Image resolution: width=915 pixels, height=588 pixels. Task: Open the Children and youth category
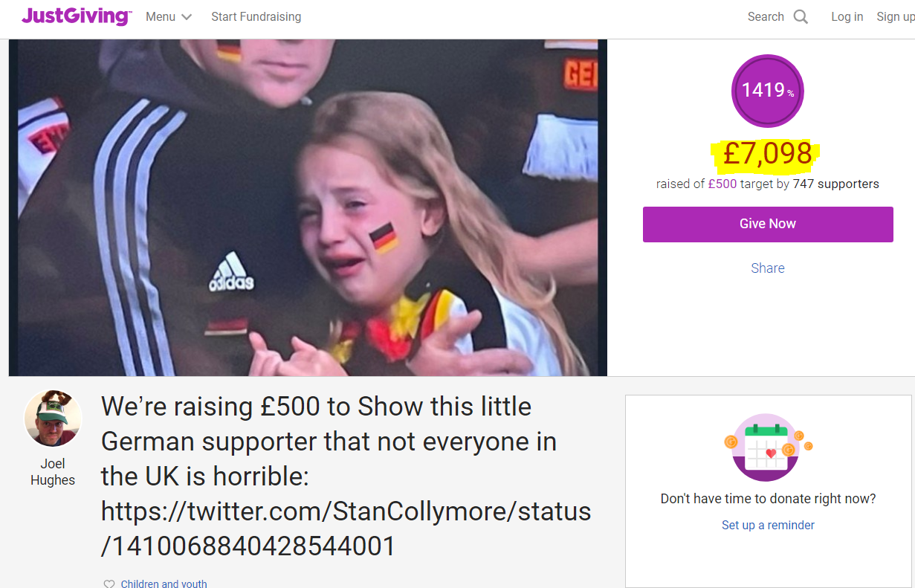(164, 584)
